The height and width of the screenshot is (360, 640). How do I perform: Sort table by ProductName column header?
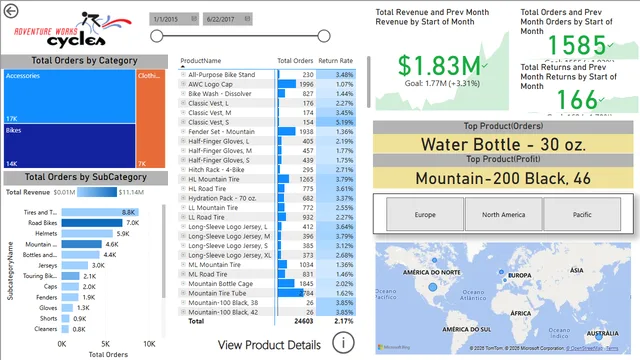coord(200,61)
